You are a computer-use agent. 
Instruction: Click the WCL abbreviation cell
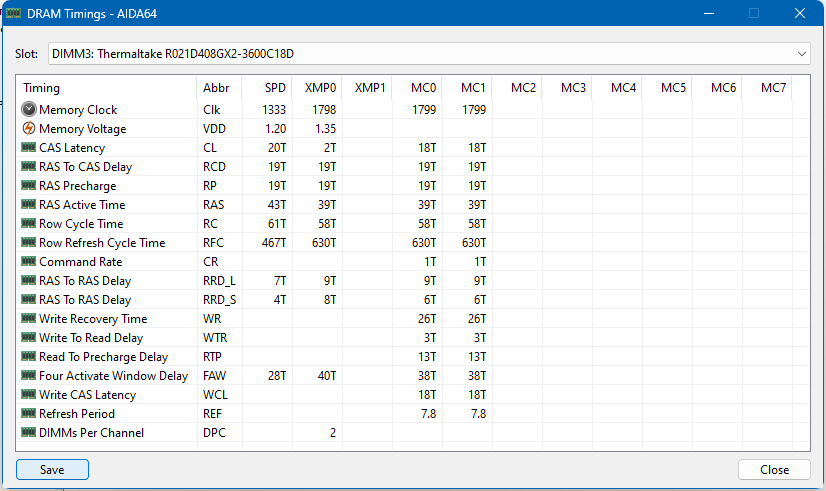(215, 394)
